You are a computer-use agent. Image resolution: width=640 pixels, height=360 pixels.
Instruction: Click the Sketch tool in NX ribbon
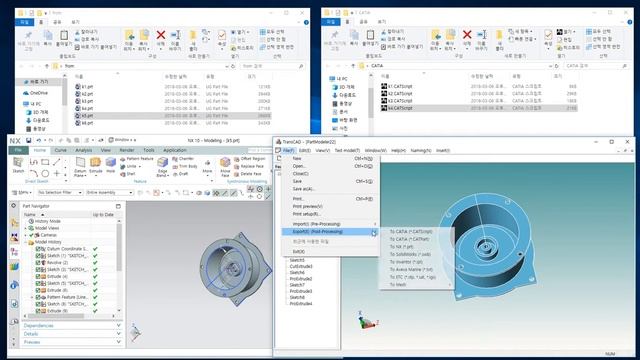18,165
